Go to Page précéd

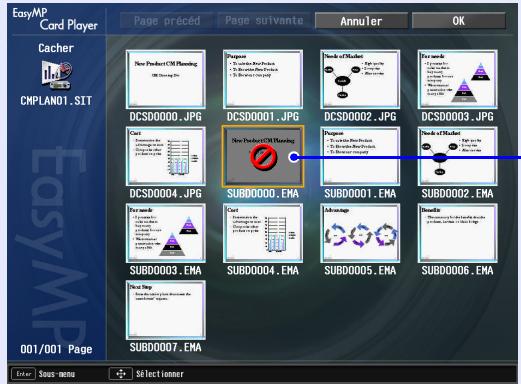[167, 21]
